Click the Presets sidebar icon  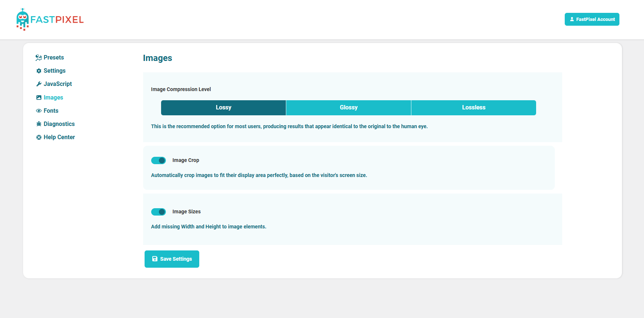point(39,58)
